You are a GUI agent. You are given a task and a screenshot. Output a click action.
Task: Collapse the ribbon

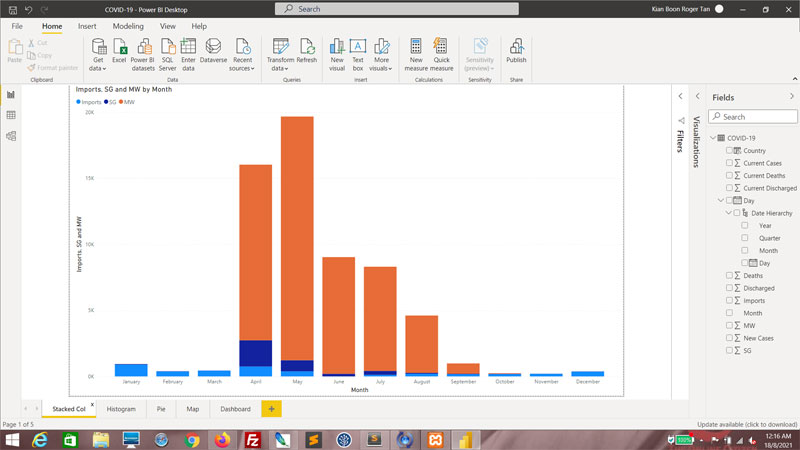pos(794,79)
